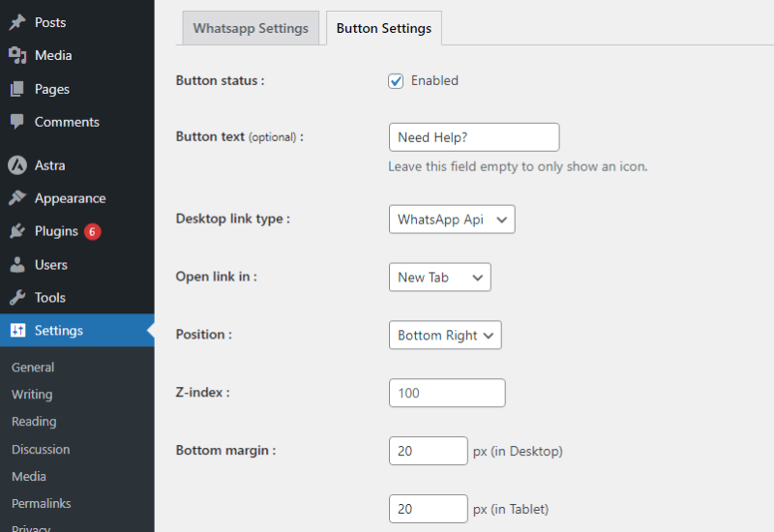Click the 'Position :' label
Image resolution: width=774 pixels, height=532 pixels.
[204, 334]
